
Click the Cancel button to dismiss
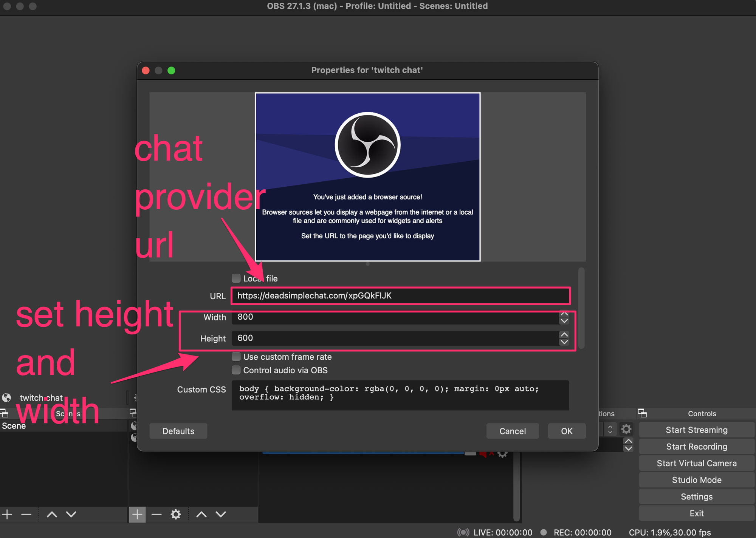point(511,431)
